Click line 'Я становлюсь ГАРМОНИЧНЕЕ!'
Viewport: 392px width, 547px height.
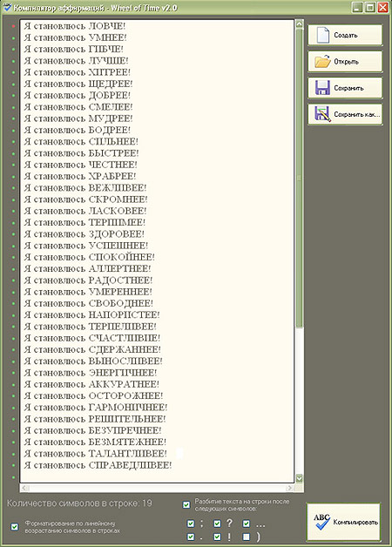point(96,408)
